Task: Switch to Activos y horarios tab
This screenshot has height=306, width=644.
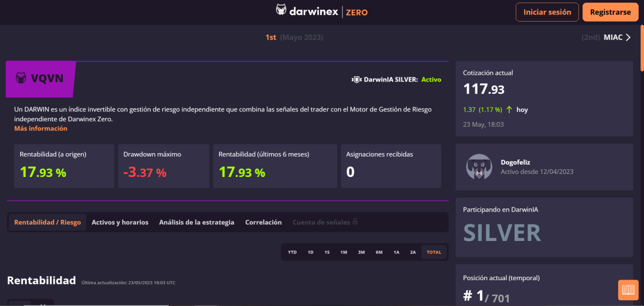Action: click(x=120, y=222)
